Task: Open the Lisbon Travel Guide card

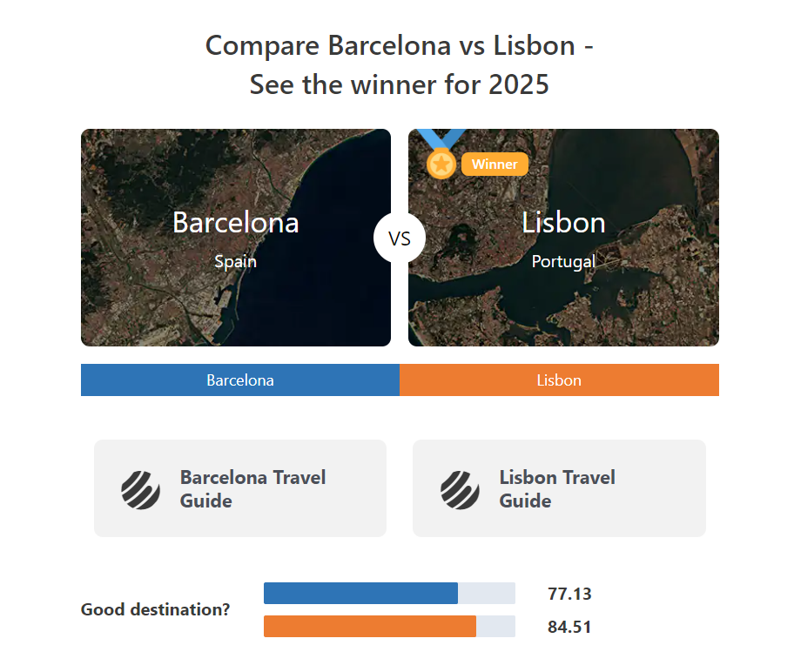Action: (x=559, y=488)
